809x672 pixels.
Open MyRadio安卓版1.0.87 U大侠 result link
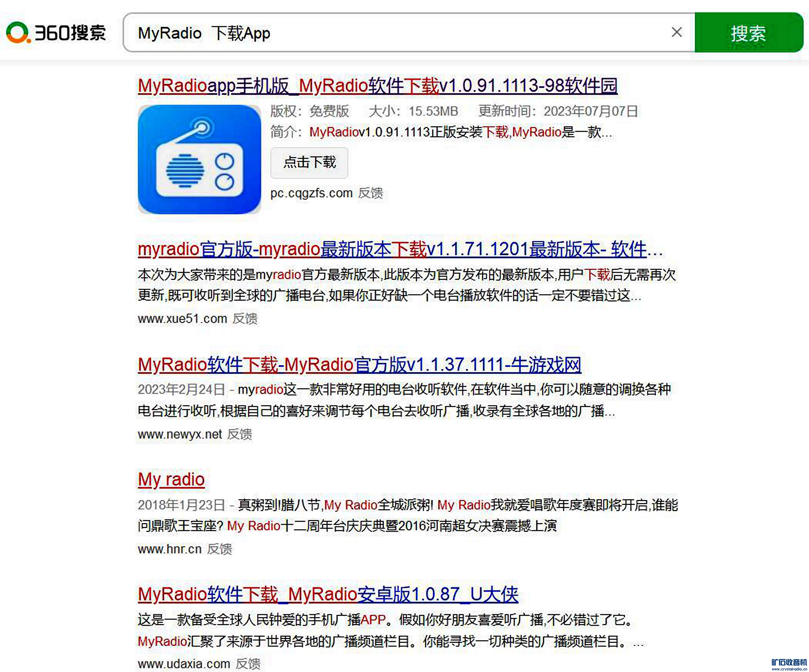pyautogui.click(x=328, y=594)
